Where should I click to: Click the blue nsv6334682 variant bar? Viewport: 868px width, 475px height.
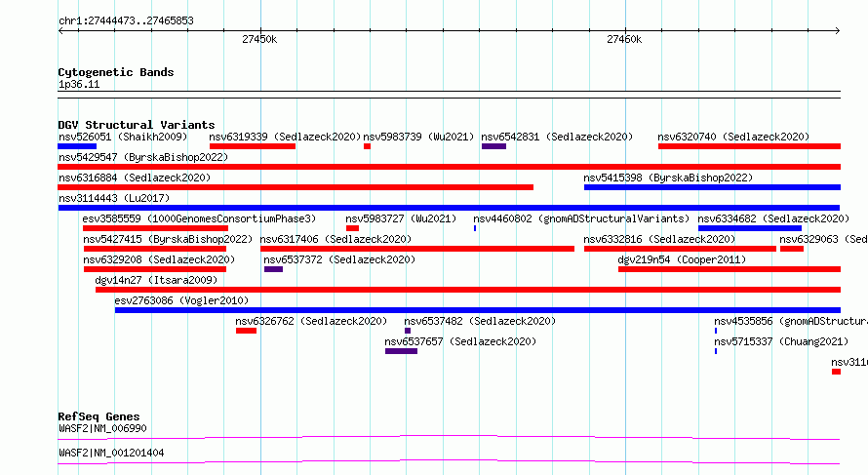pos(750,228)
